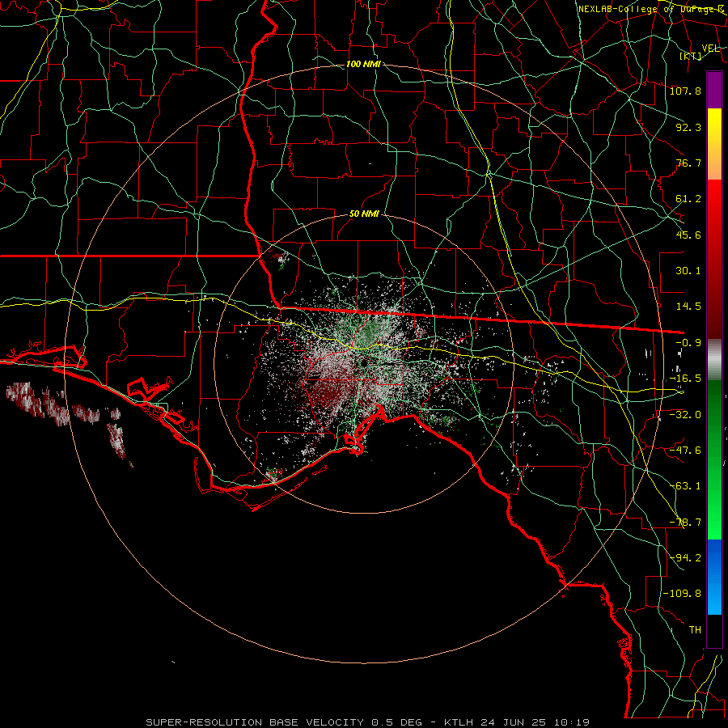Select the -94.2 scale value
728x728 pixels.
685,557
